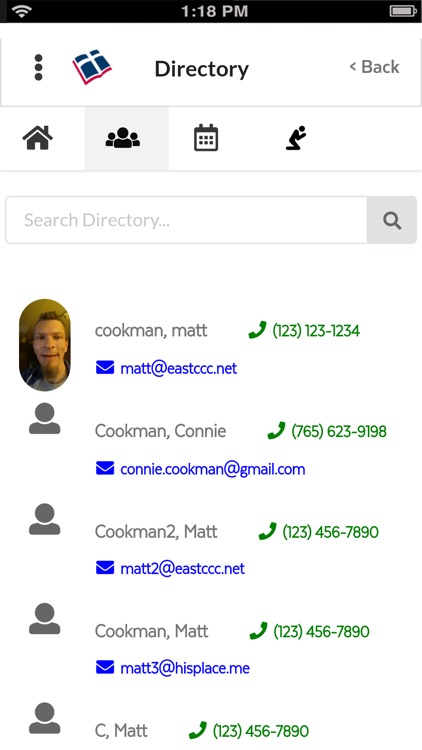Go to the Home tab icon
422x750 pixels.
(x=37, y=138)
